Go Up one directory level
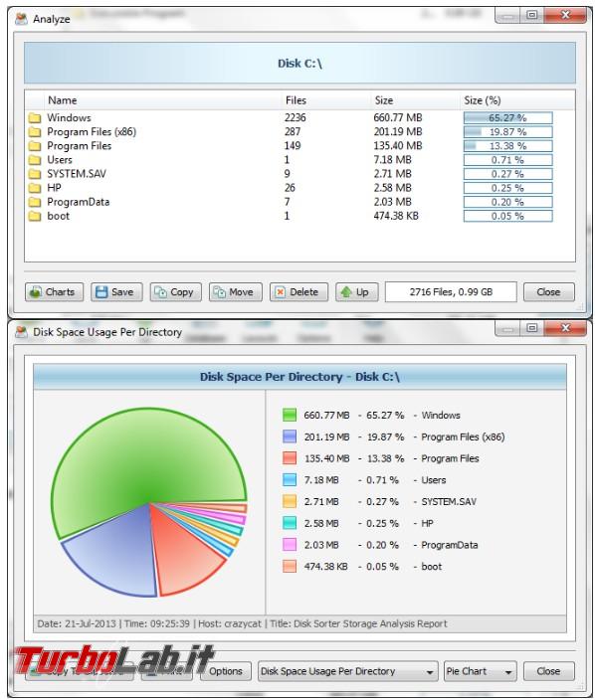The image size is (595, 700). click(357, 292)
